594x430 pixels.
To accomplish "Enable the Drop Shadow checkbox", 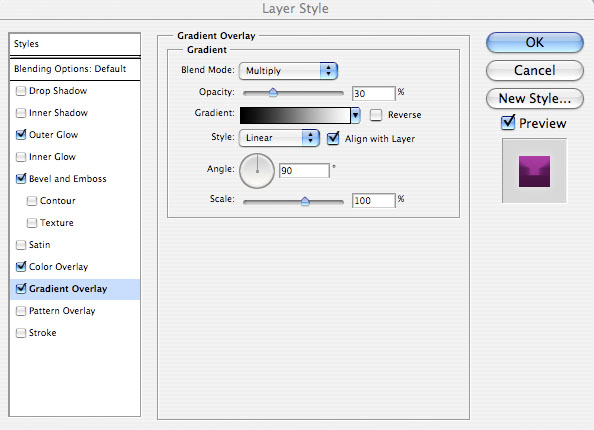I will [x=21, y=91].
